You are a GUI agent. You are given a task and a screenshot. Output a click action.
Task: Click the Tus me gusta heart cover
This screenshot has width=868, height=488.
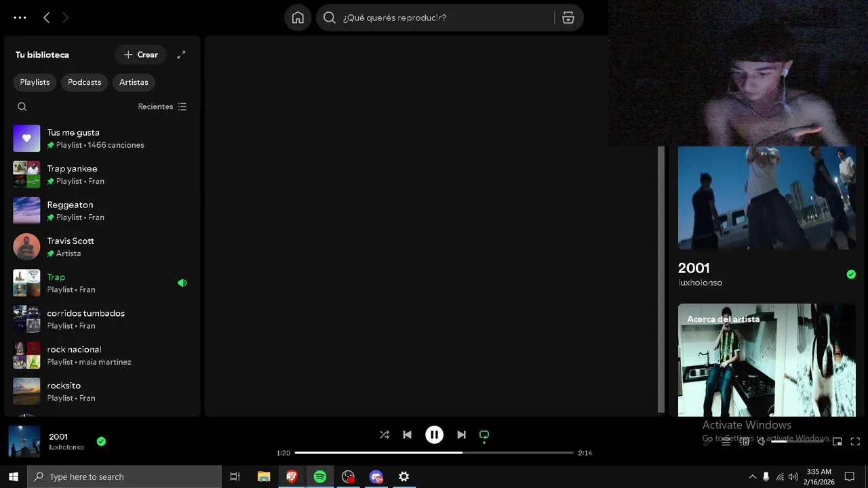click(26, 138)
